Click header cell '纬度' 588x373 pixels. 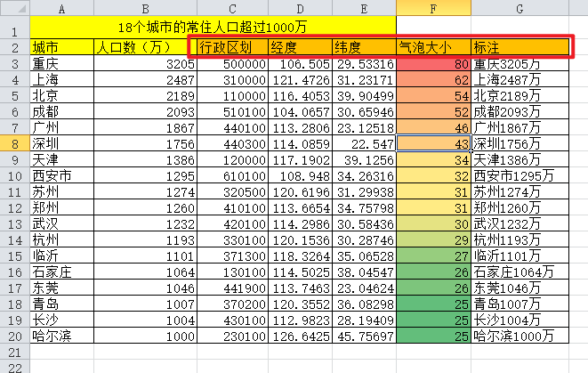(x=364, y=47)
